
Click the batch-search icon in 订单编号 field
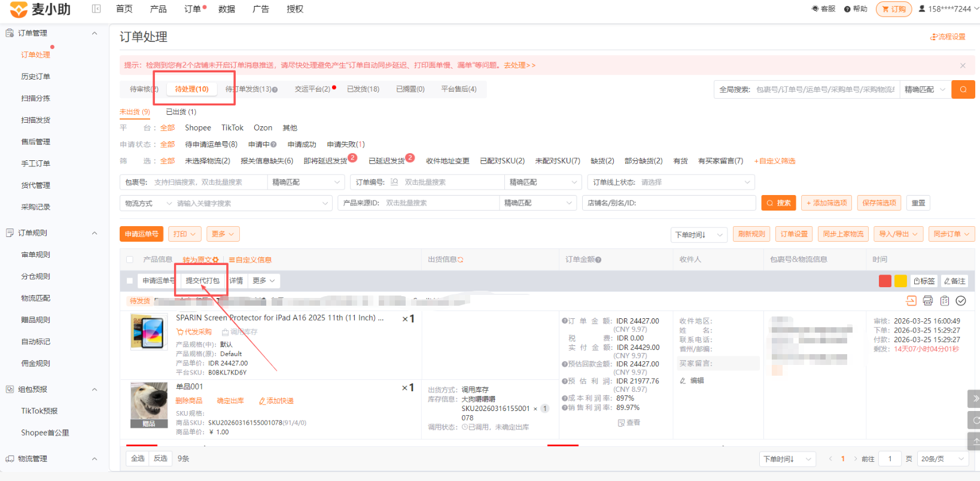[x=394, y=182]
